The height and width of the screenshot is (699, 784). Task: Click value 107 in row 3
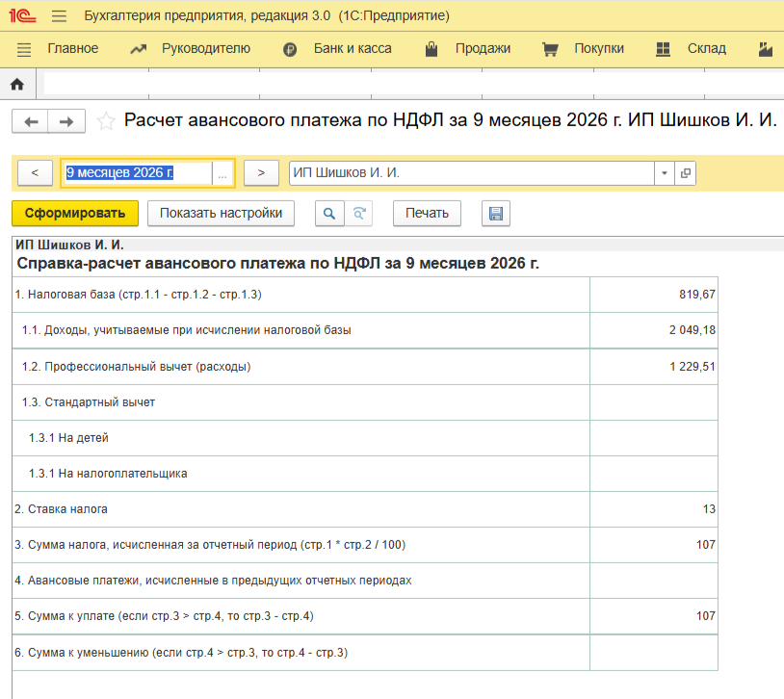705,545
